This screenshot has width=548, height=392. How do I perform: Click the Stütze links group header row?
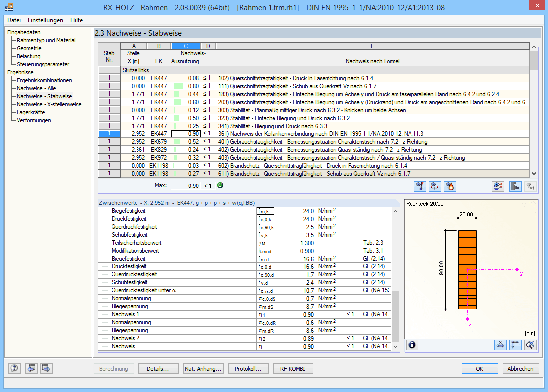[x=313, y=70]
